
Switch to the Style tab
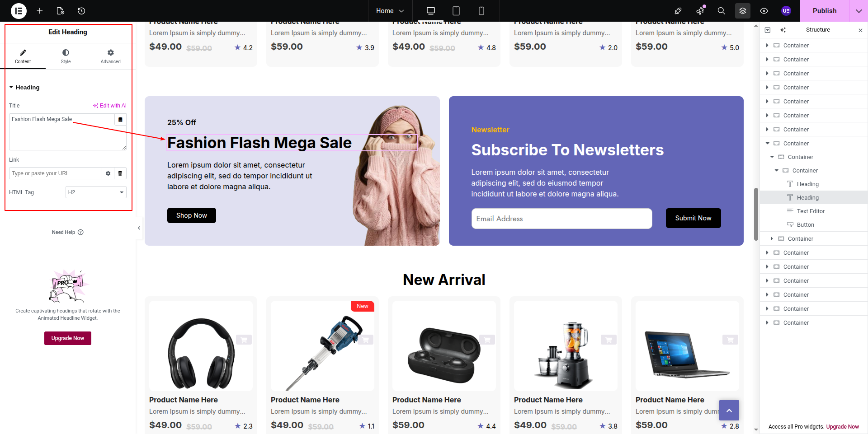click(x=66, y=56)
